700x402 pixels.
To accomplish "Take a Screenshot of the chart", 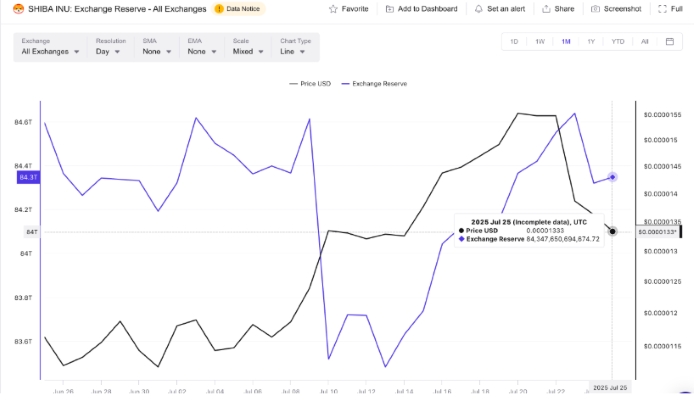I will tap(616, 9).
